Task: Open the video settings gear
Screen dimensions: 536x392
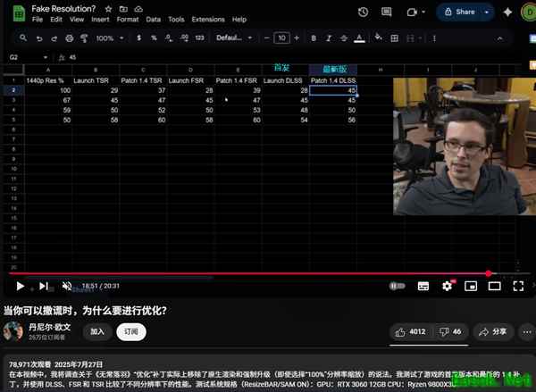Action: pos(448,286)
